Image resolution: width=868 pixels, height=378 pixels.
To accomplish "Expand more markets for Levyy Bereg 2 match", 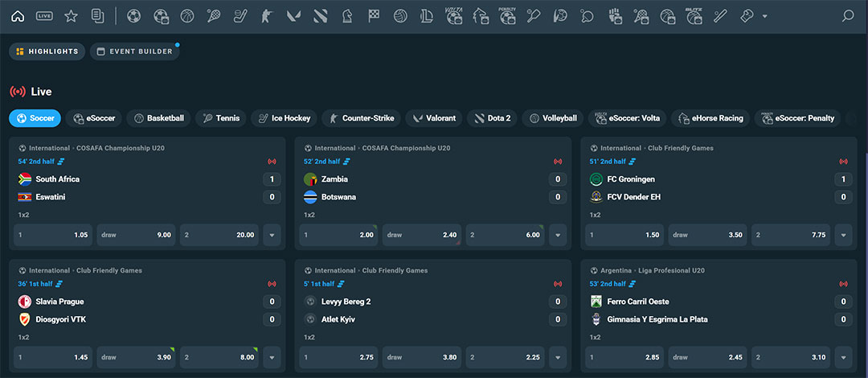I will [x=558, y=358].
